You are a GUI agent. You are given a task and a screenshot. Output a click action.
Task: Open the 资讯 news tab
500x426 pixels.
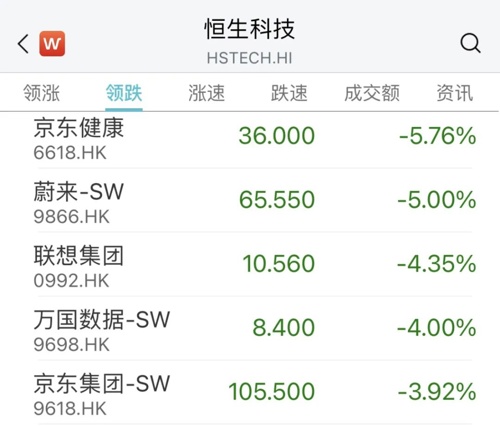point(455,93)
